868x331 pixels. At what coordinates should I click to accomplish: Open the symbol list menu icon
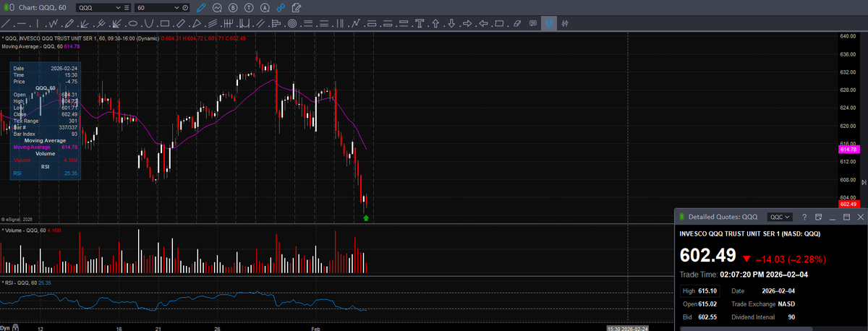click(128, 7)
